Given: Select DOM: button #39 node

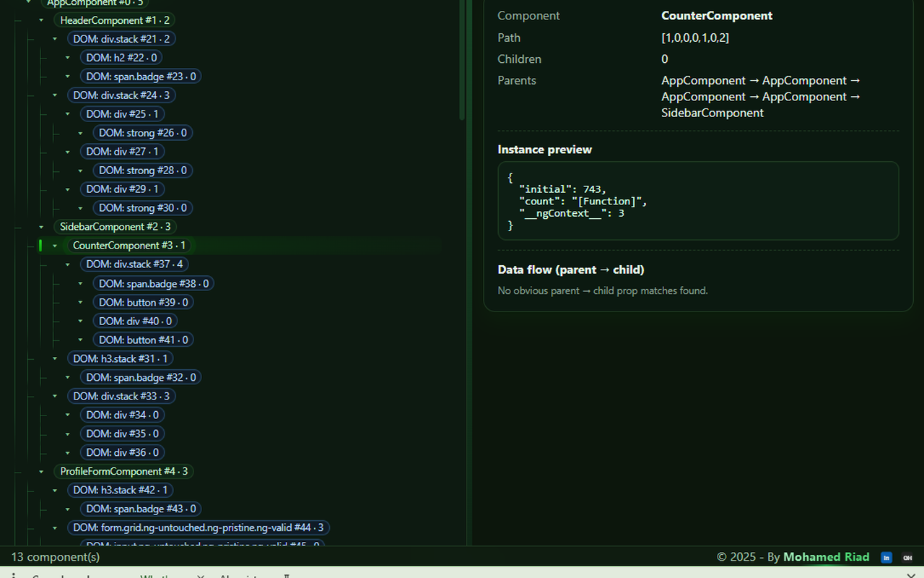Looking at the screenshot, I should pyautogui.click(x=144, y=302).
